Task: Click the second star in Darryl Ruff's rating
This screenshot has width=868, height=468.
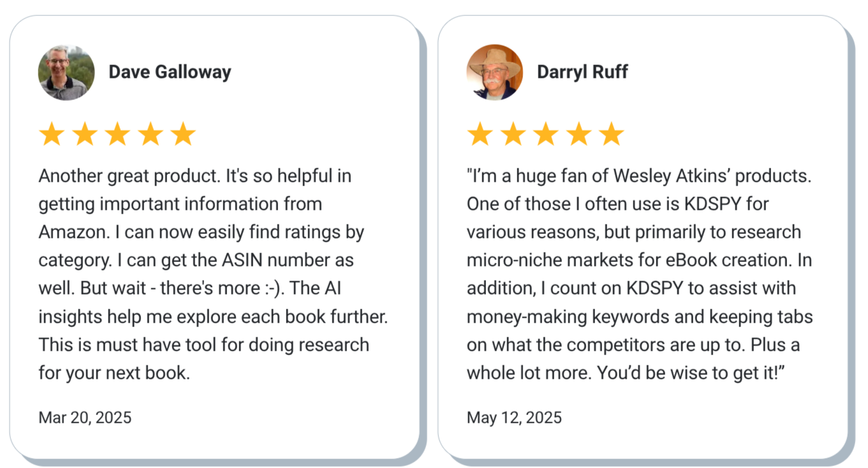Action: pyautogui.click(x=513, y=135)
